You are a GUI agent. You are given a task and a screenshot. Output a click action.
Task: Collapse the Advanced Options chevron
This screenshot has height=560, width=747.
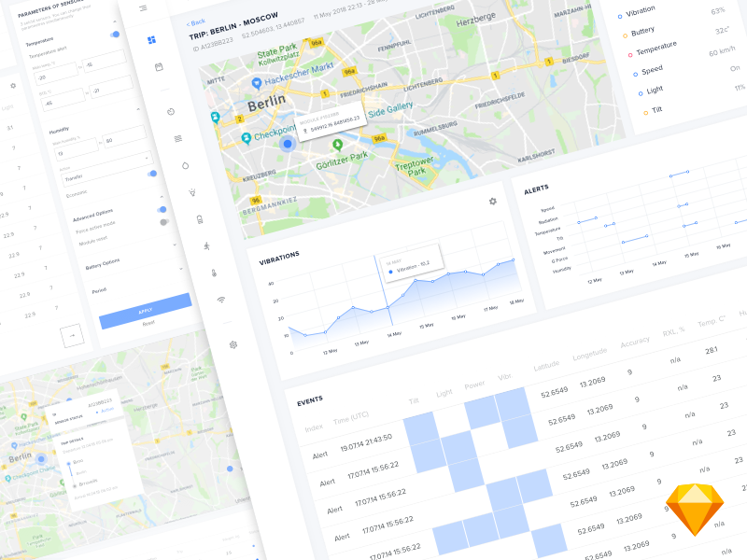click(162, 197)
